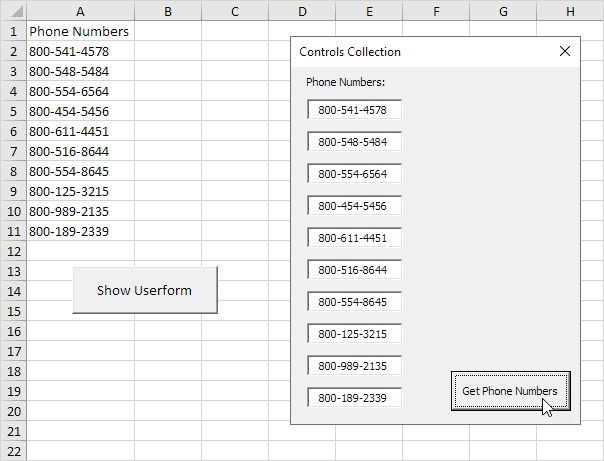604x461 pixels.
Task: Click the textbox containing 800-554-8645
Action: [354, 302]
